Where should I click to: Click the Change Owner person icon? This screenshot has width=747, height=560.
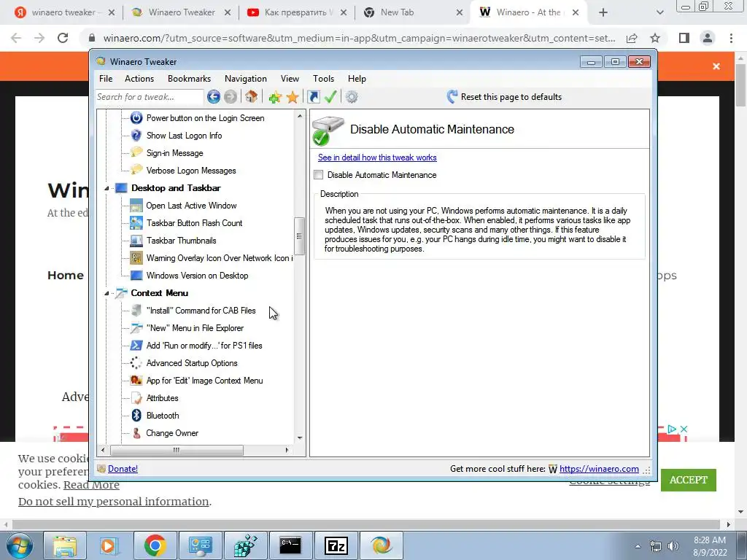[136, 433]
